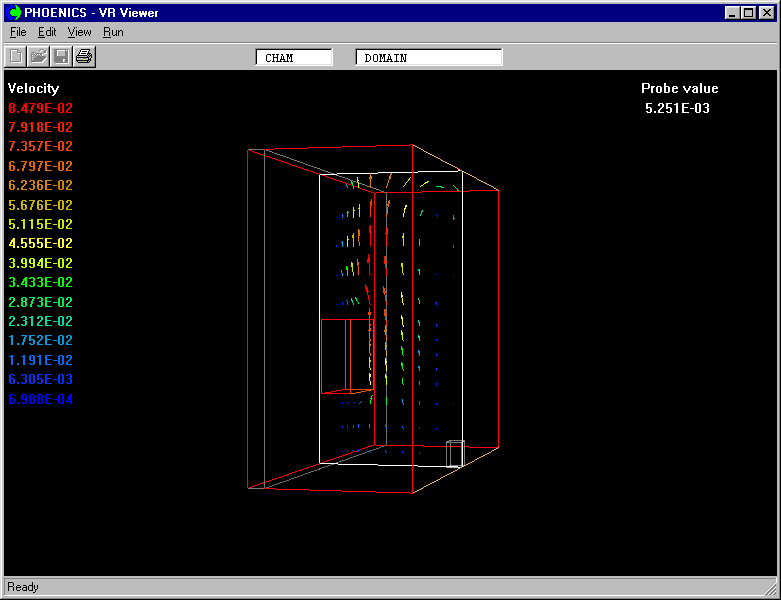781x600 pixels.
Task: Click the Print toolbar icon
Action: pyautogui.click(x=84, y=56)
